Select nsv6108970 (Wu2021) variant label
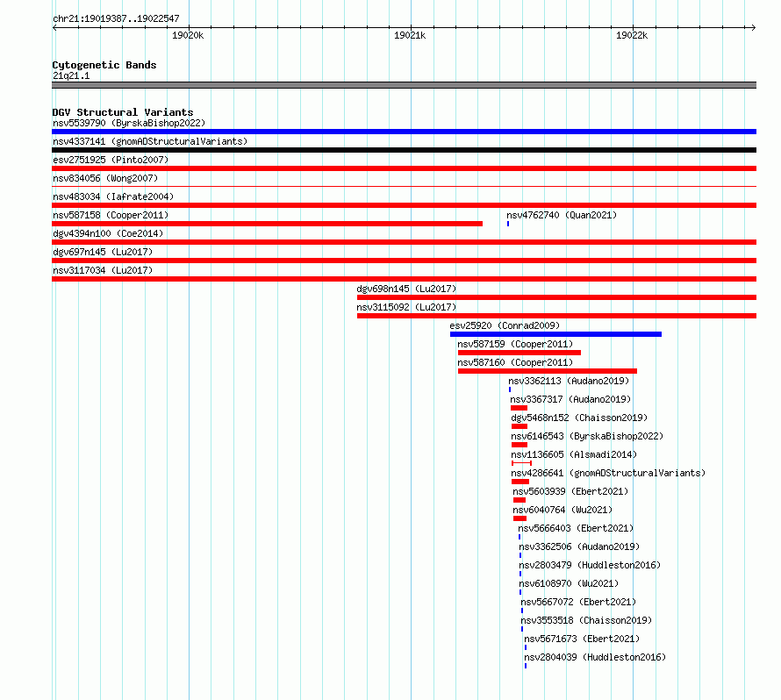The image size is (781, 700). point(569,583)
